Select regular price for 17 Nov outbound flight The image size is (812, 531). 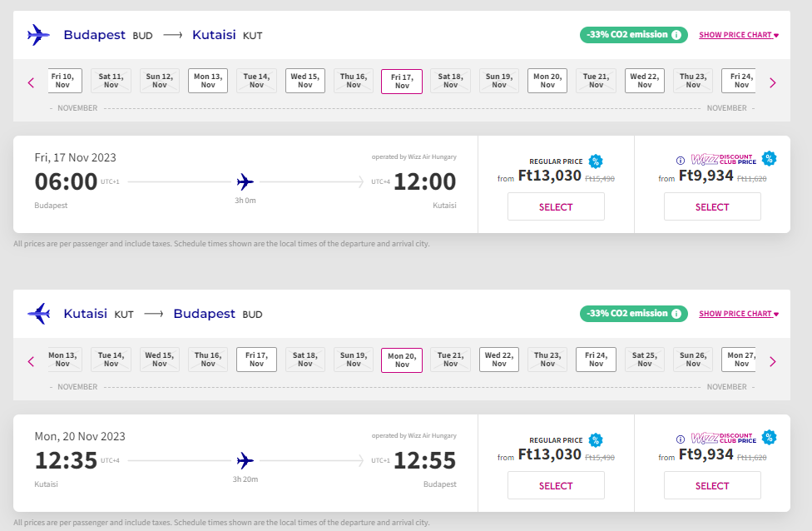coord(556,207)
